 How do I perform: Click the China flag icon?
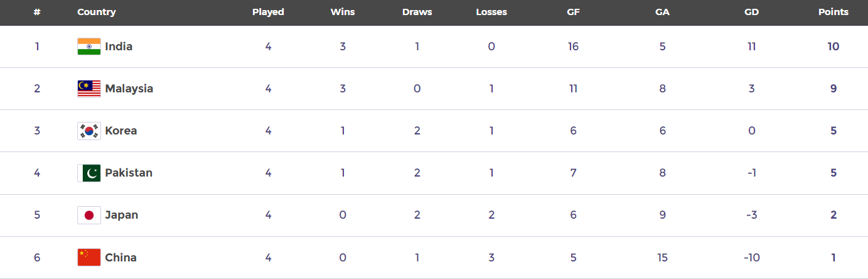89,258
